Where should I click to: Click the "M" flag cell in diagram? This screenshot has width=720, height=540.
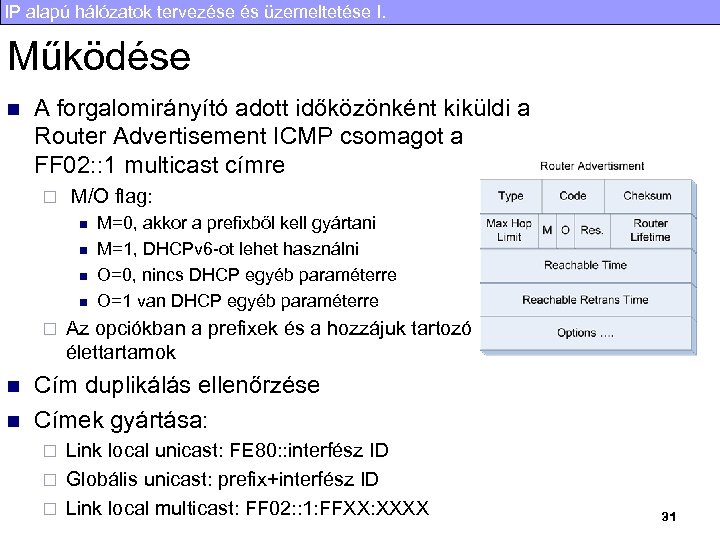pos(547,231)
